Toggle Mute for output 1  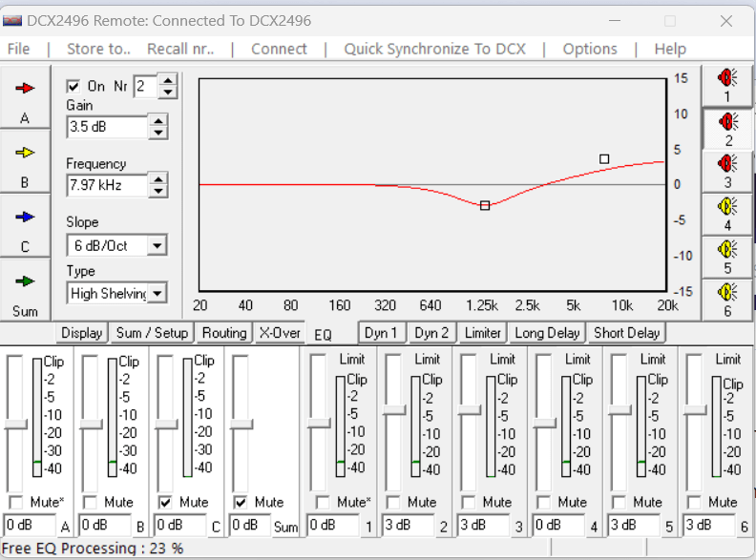coord(323,503)
